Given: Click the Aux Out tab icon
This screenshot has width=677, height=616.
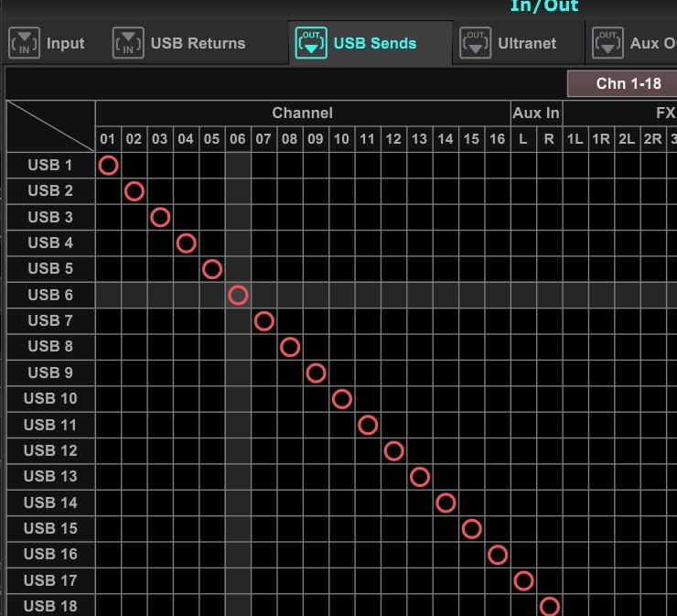Looking at the screenshot, I should (607, 43).
